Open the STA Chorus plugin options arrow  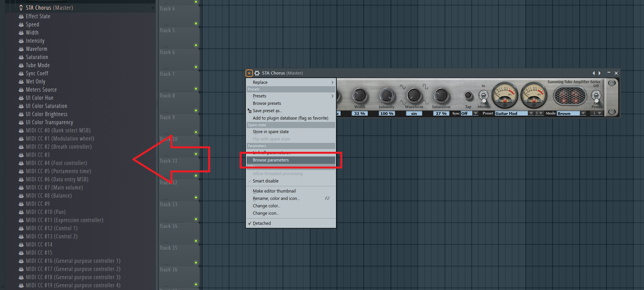coord(249,73)
